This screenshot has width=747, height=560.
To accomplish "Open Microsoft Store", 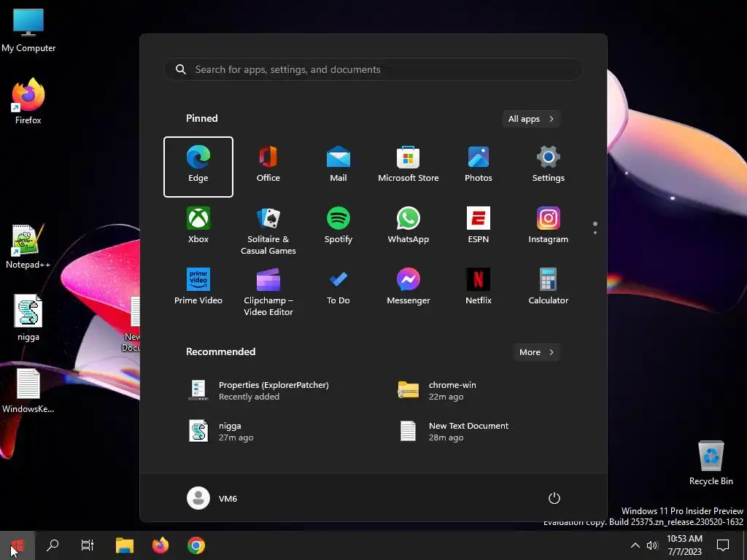I will [x=409, y=164].
